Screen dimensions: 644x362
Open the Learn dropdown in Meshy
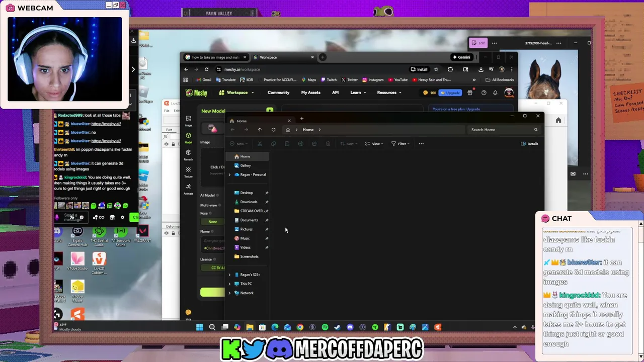[x=358, y=93]
